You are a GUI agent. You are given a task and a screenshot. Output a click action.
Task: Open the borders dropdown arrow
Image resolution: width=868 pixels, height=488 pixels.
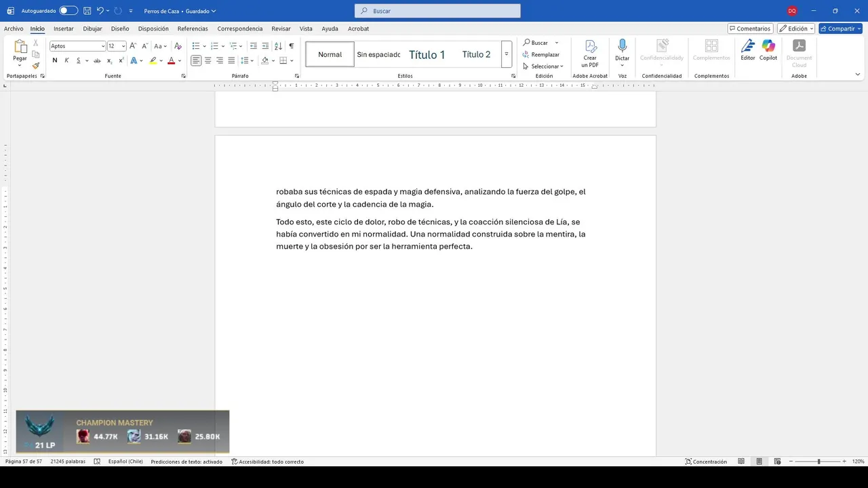[x=292, y=60]
